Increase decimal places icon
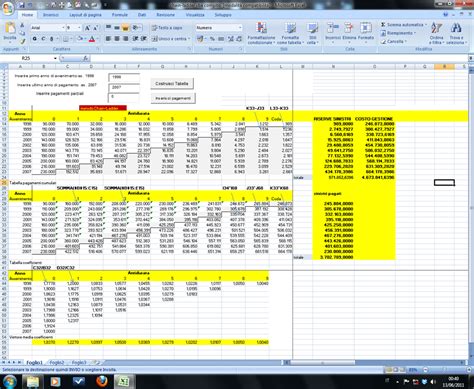This screenshot has height=389, width=474. 231,39
